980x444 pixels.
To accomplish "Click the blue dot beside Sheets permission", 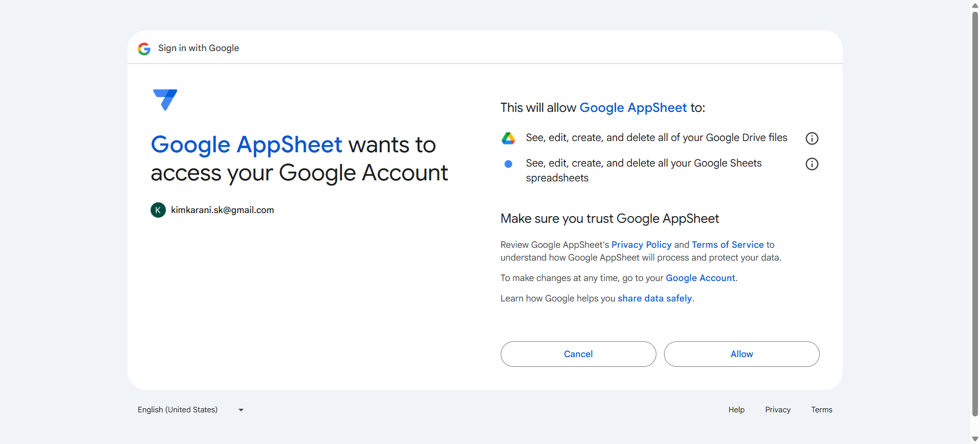I will tap(508, 164).
